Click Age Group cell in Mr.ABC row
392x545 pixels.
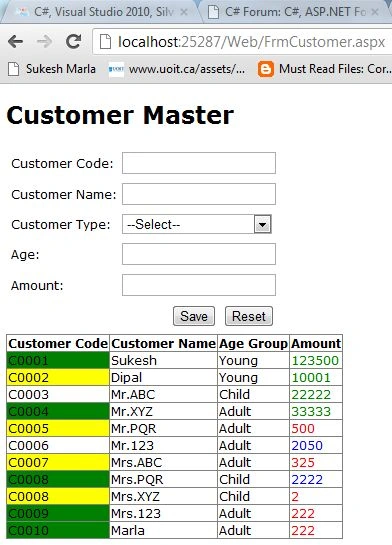point(253,394)
